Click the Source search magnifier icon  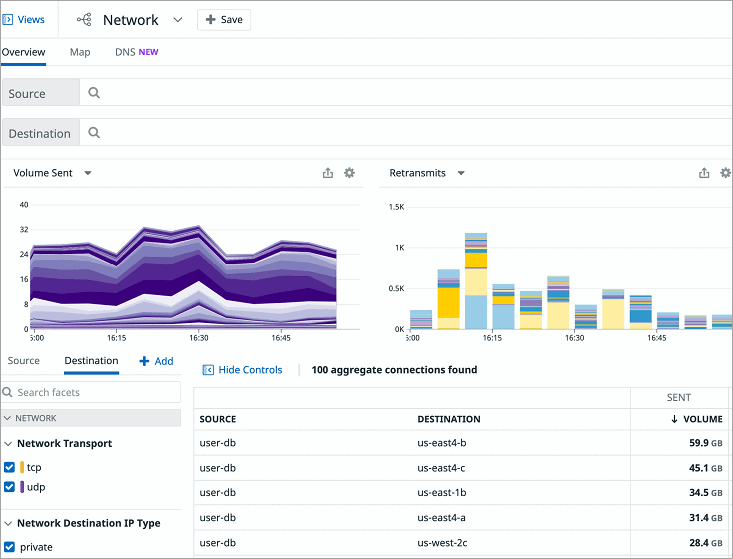coord(94,93)
